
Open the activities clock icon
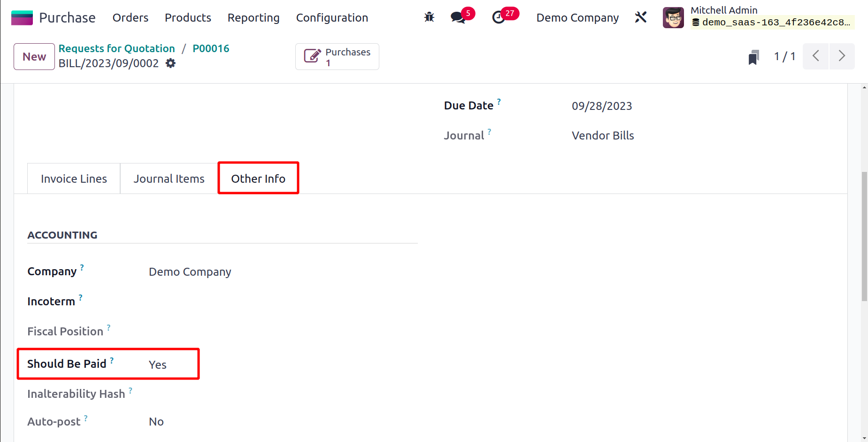(498, 18)
